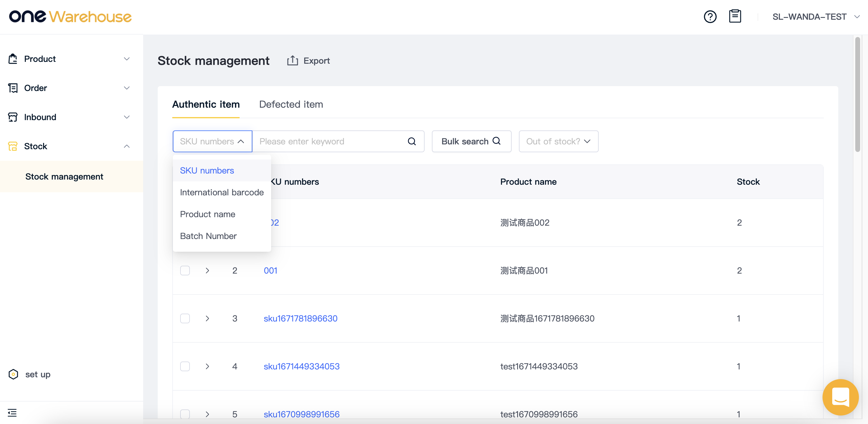Open SKU link sku1671449334053
This screenshot has height=424, width=868.
[301, 366]
